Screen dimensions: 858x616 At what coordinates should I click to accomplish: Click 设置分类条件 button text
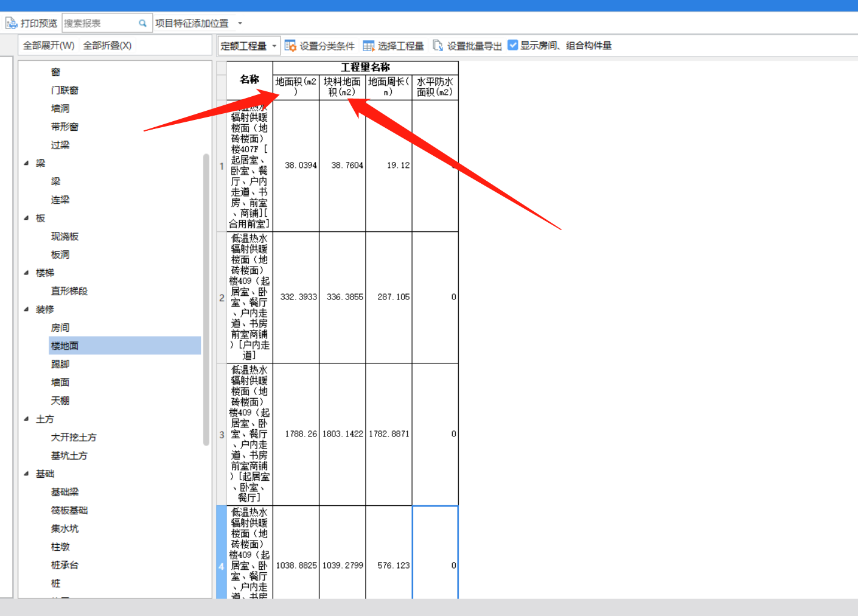(x=327, y=46)
